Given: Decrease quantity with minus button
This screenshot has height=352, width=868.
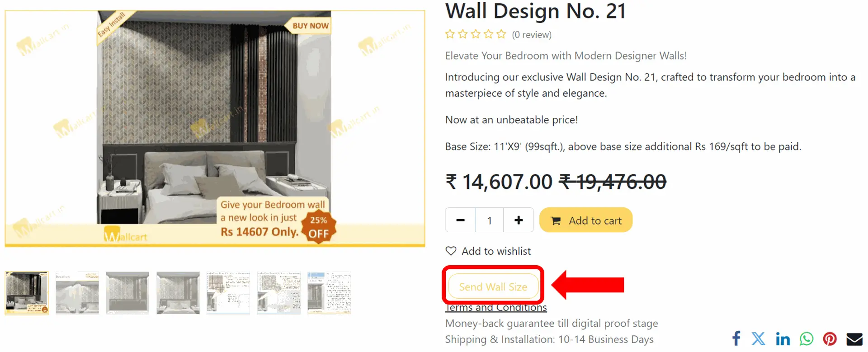Looking at the screenshot, I should click(x=460, y=220).
